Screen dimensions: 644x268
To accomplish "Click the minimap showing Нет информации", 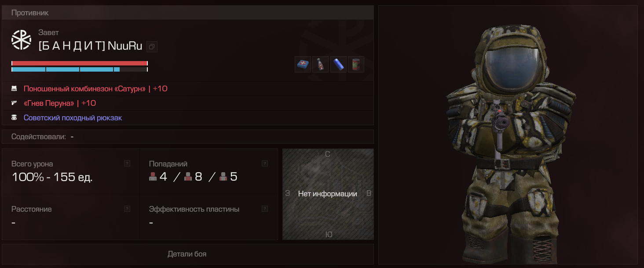I will (328, 194).
